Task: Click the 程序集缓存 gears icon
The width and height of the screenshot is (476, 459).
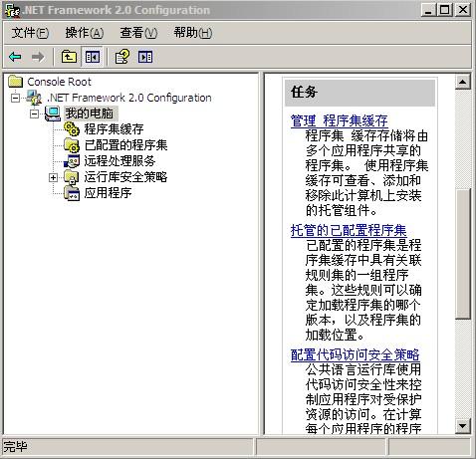Action: pos(72,129)
